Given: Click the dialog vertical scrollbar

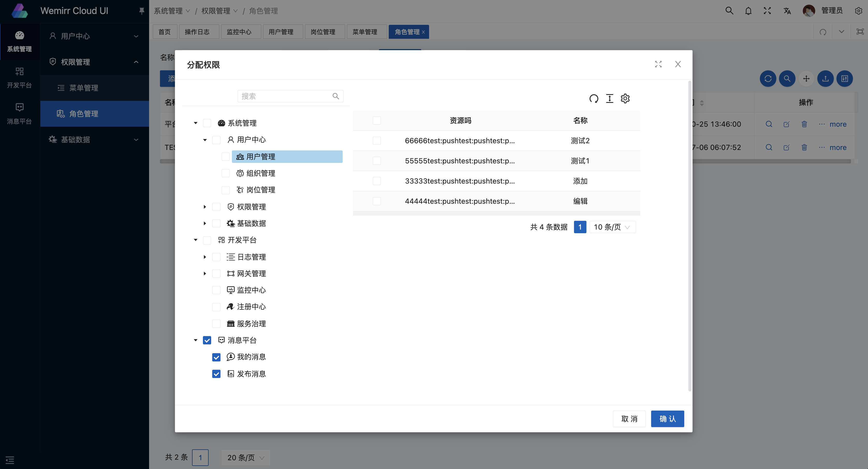Looking at the screenshot, I should point(689,236).
